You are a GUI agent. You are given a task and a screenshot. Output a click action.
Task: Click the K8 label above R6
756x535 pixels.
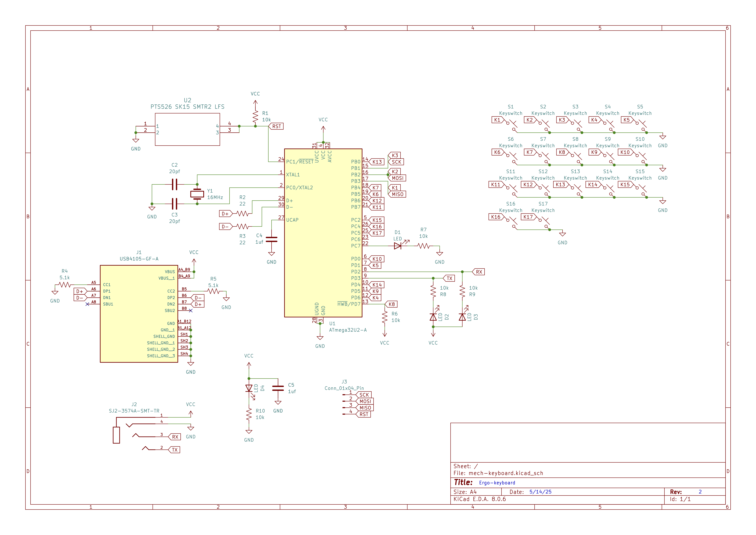391,304
